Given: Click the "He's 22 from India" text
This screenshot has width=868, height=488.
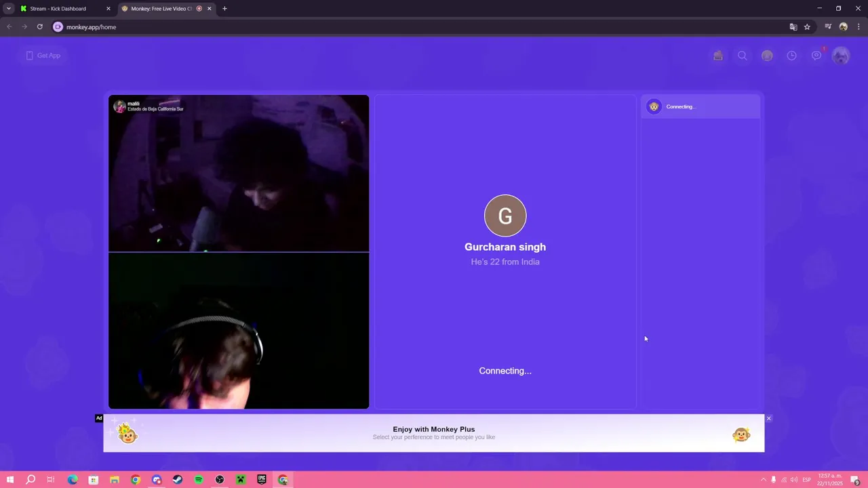Looking at the screenshot, I should click(505, 262).
